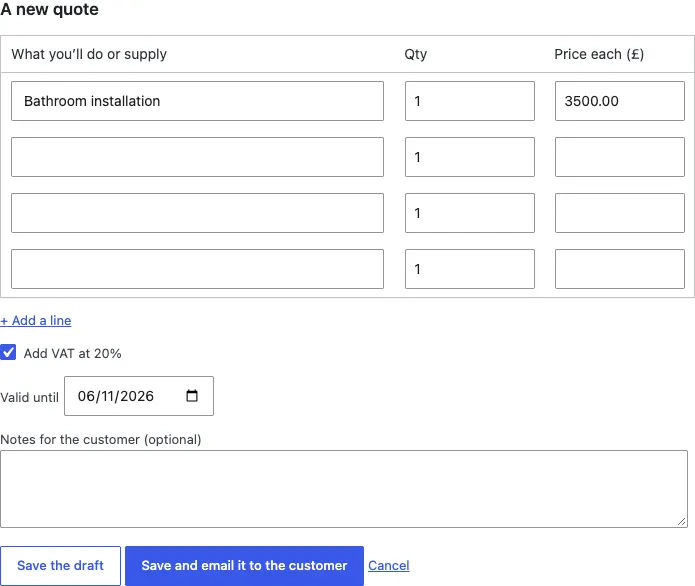
Task: Click the third row quantity field
Action: 470,213
